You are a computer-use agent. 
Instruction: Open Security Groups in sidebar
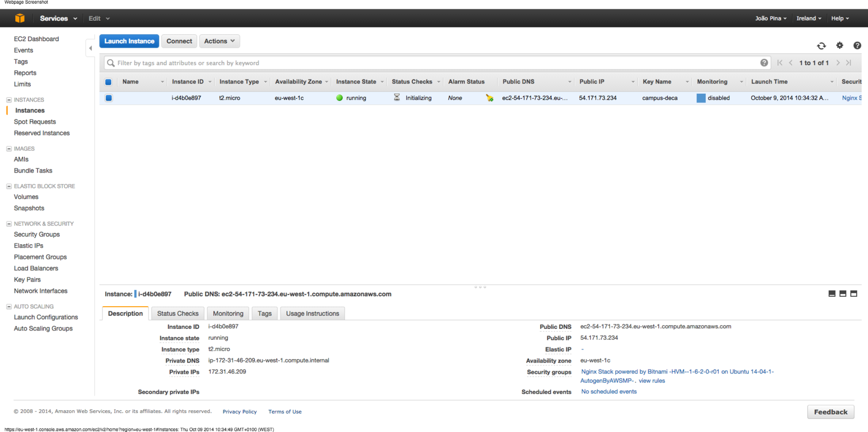[x=37, y=234]
